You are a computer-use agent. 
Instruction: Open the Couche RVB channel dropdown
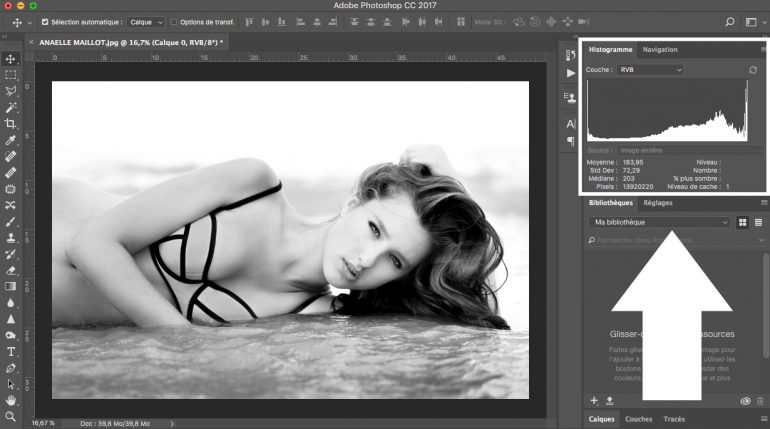pyautogui.click(x=650, y=70)
